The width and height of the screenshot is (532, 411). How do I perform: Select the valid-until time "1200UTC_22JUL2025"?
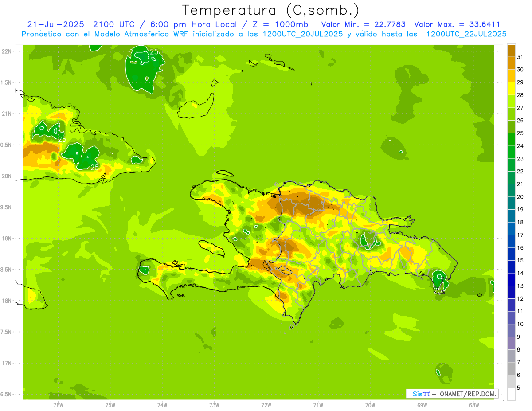pos(466,34)
